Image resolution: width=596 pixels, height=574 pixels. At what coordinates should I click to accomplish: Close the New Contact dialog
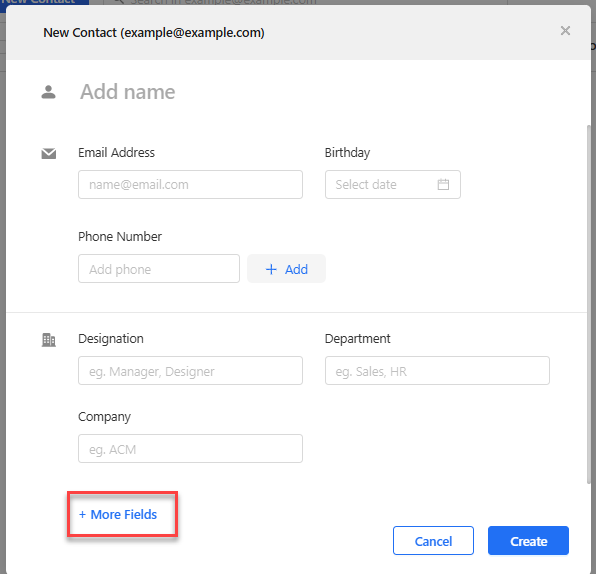(565, 31)
